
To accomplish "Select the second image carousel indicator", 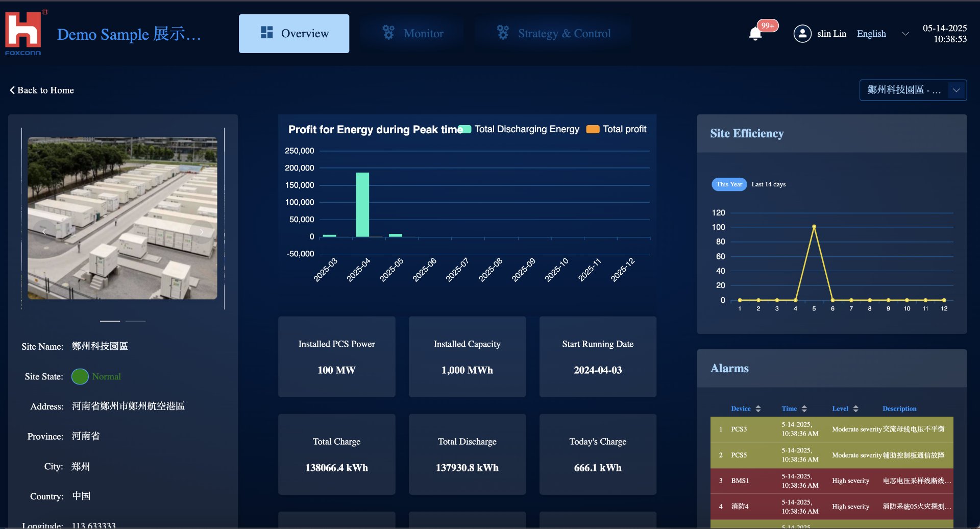I will coord(136,321).
